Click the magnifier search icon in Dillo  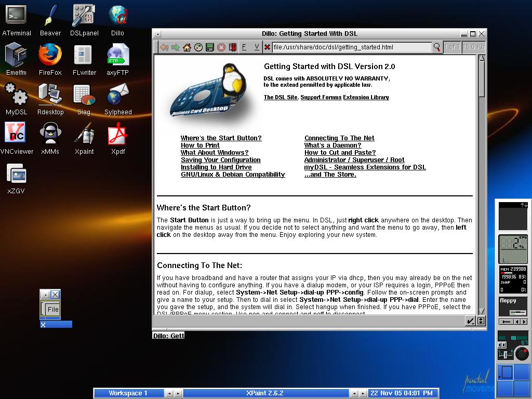437,47
